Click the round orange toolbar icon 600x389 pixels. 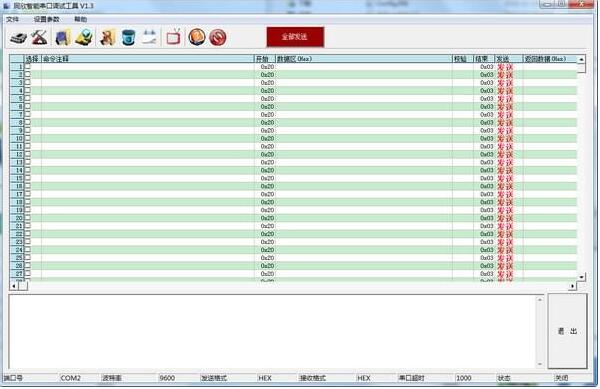(x=197, y=37)
